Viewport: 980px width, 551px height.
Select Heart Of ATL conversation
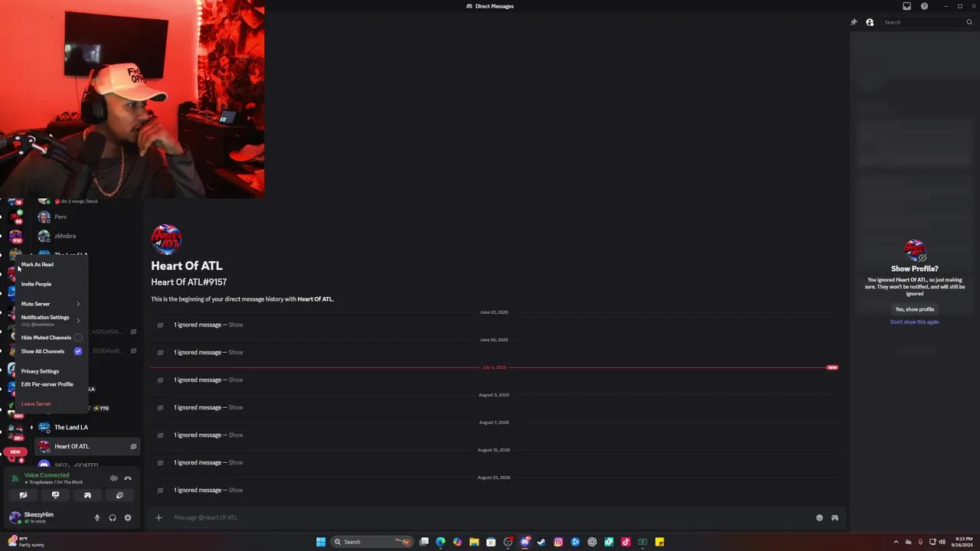click(87, 446)
